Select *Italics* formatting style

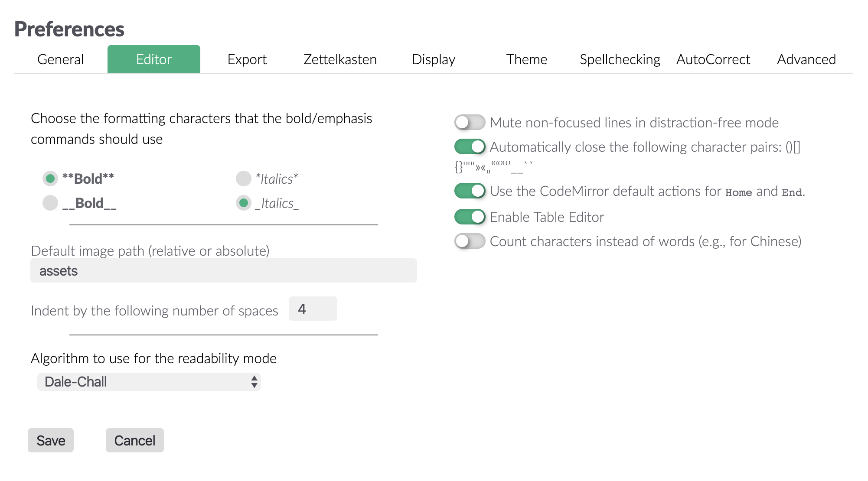[243, 178]
